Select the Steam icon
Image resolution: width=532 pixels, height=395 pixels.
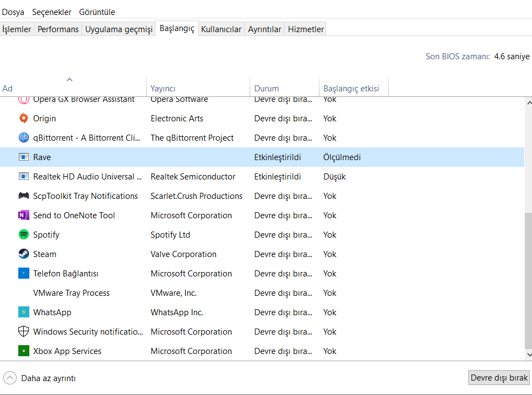pos(23,254)
